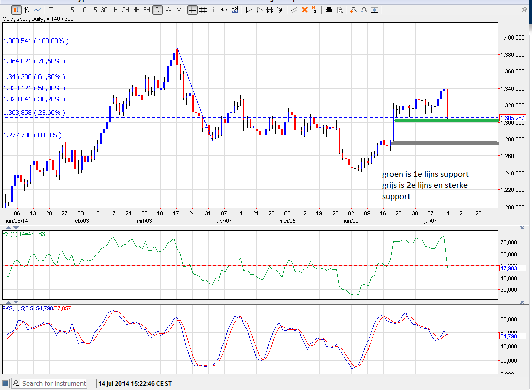The width and height of the screenshot is (532, 392).
Task: Click the 1.333,121 (50,00%) Fibonacci label
Action: click(x=34, y=88)
